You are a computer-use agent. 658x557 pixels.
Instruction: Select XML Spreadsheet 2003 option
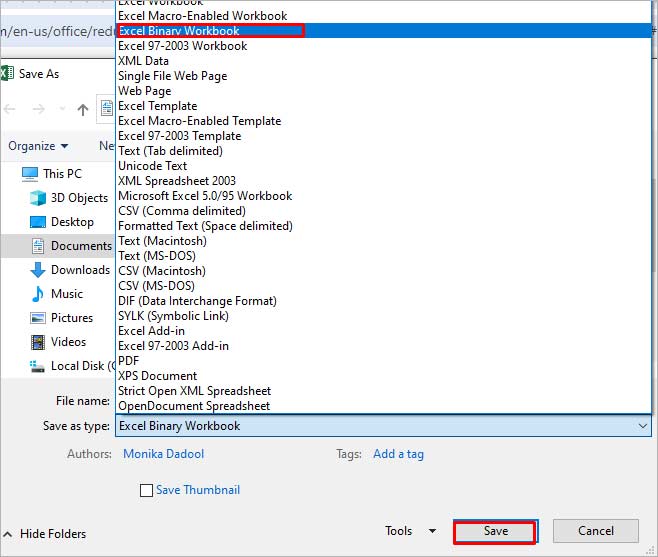click(x=384, y=181)
